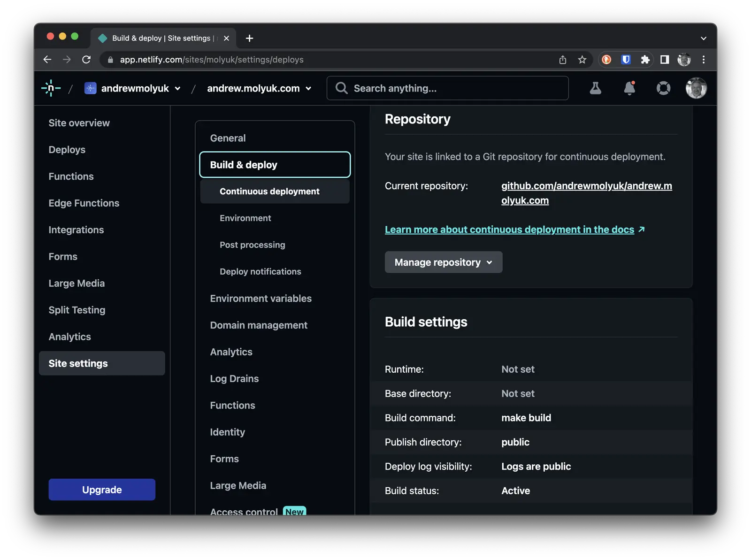The width and height of the screenshot is (751, 560).
Task: Open the user profile avatar
Action: 697,88
